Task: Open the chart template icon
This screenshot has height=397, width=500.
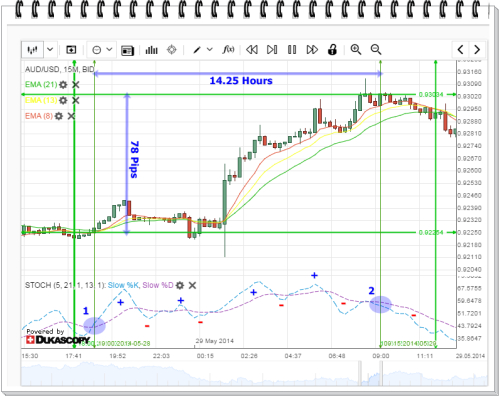Action: point(127,50)
